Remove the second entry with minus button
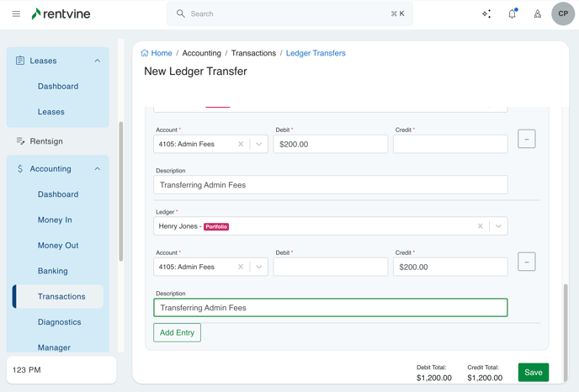 click(x=527, y=262)
